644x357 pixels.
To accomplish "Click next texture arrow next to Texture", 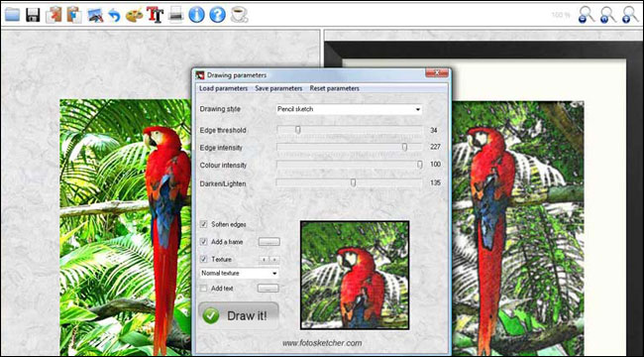I will pos(274,260).
